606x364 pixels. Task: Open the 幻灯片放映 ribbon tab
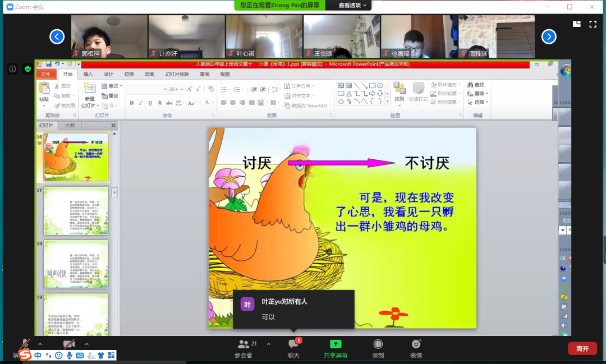177,74
